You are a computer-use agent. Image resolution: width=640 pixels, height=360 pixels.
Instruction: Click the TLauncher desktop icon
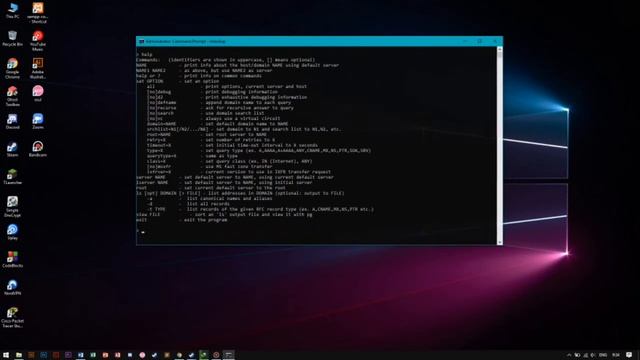tap(12, 177)
